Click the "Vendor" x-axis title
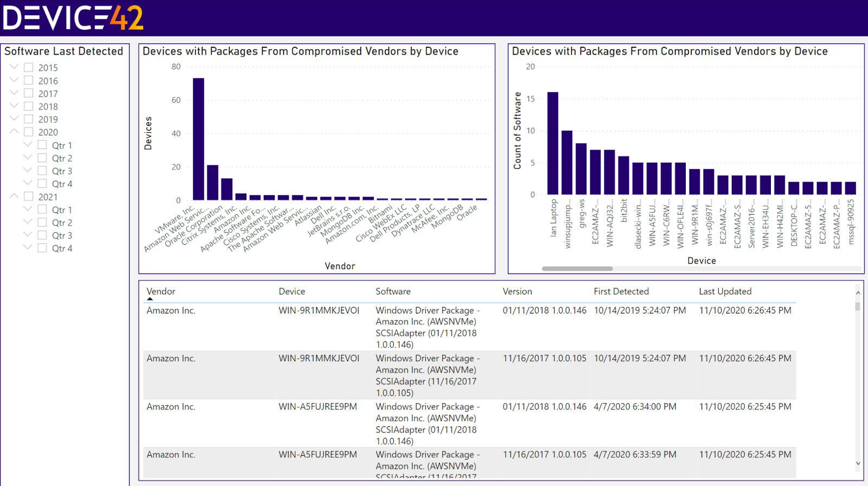868x486 pixels. click(x=340, y=266)
